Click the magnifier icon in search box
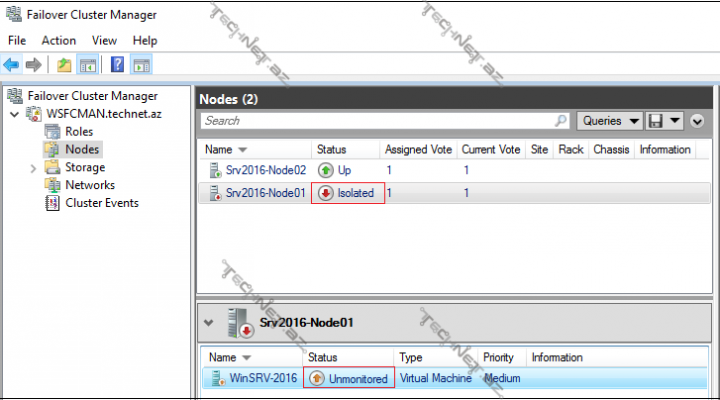720x400 pixels. coord(562,121)
